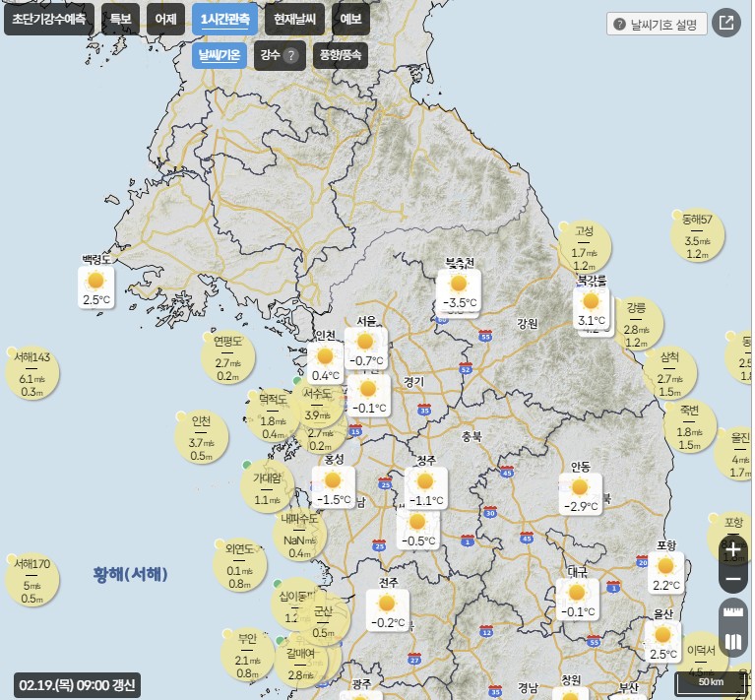Click the 서울 weather marker at -0.7°C
The image size is (755, 700).
tap(365, 349)
